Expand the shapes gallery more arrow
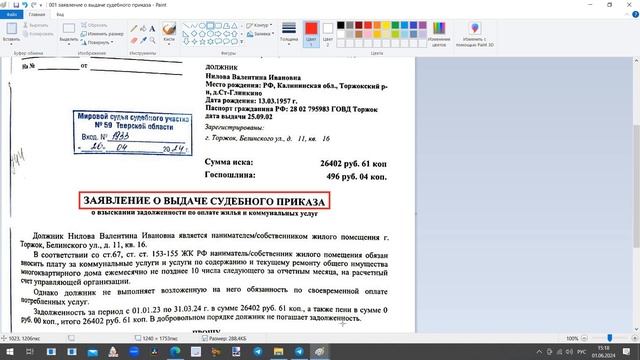Screen dimensions: 640x360 coord(242,42)
